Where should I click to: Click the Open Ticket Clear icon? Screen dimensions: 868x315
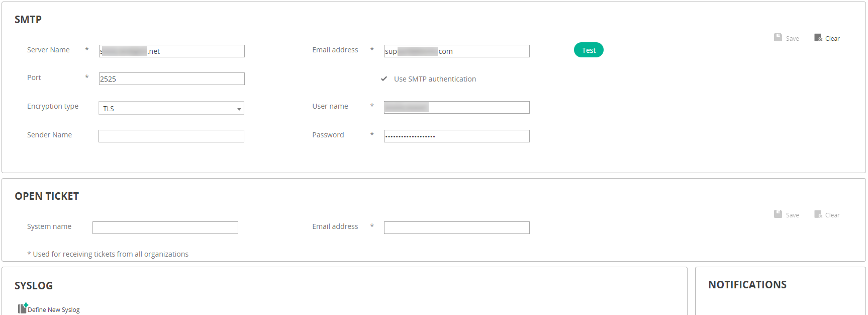click(x=818, y=214)
